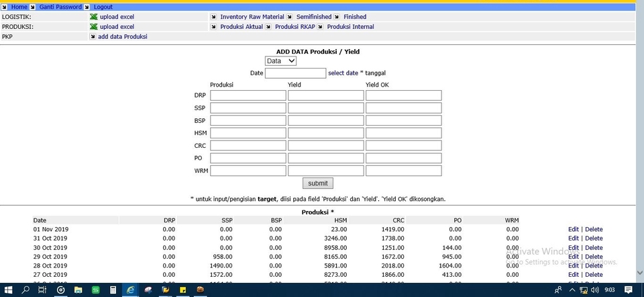
Task: Click upload excel link in PRODUKSI row
Action: click(117, 27)
